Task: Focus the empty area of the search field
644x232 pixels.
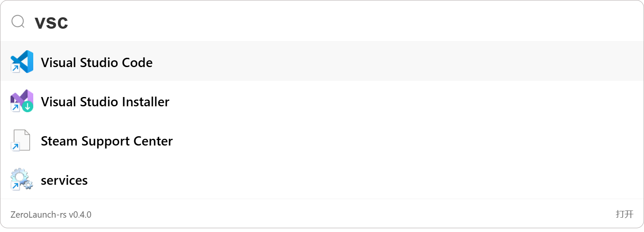Action: (x=337, y=22)
